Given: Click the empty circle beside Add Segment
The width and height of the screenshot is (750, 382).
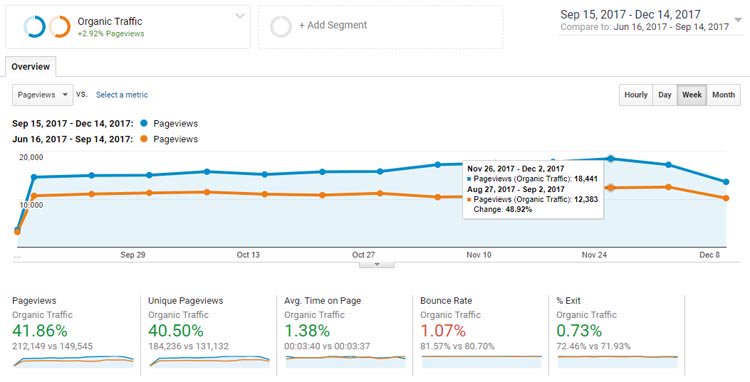Looking at the screenshot, I should (x=281, y=27).
